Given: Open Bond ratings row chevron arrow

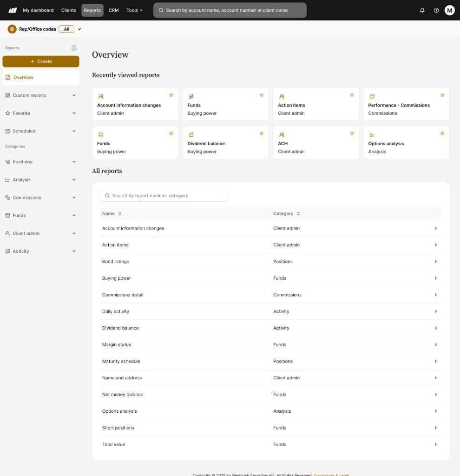Looking at the screenshot, I should tap(435, 261).
